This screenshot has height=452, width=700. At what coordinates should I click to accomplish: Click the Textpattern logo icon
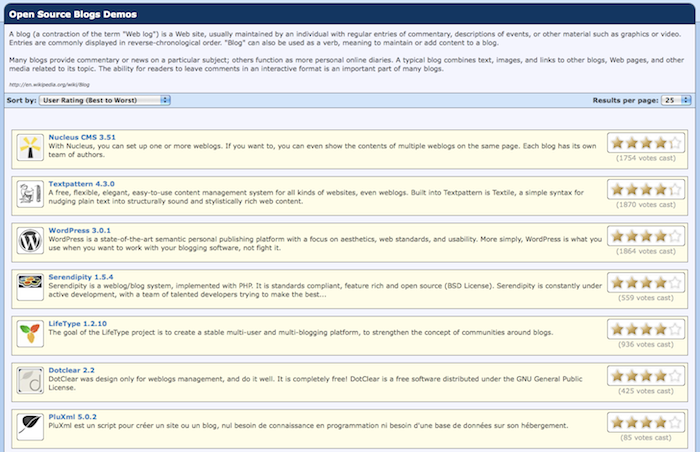[30, 194]
